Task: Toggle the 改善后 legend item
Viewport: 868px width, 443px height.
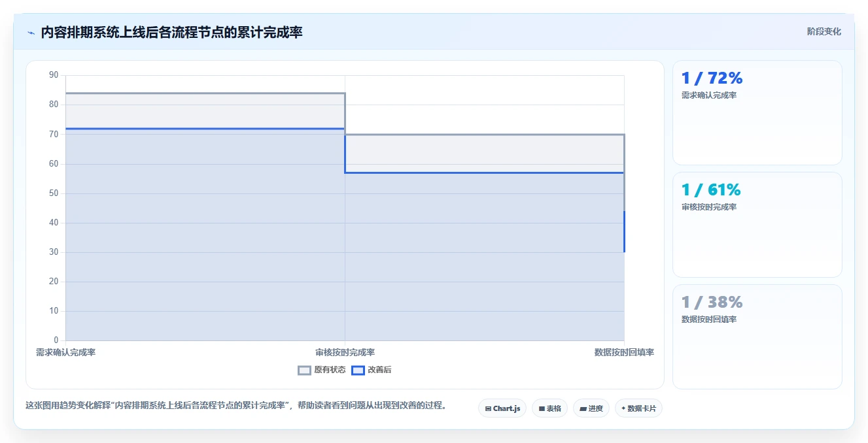Action: point(372,370)
